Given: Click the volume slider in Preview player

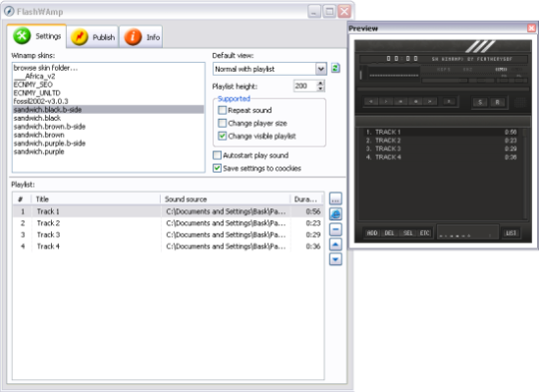Looking at the screenshot, I should click(444, 81).
